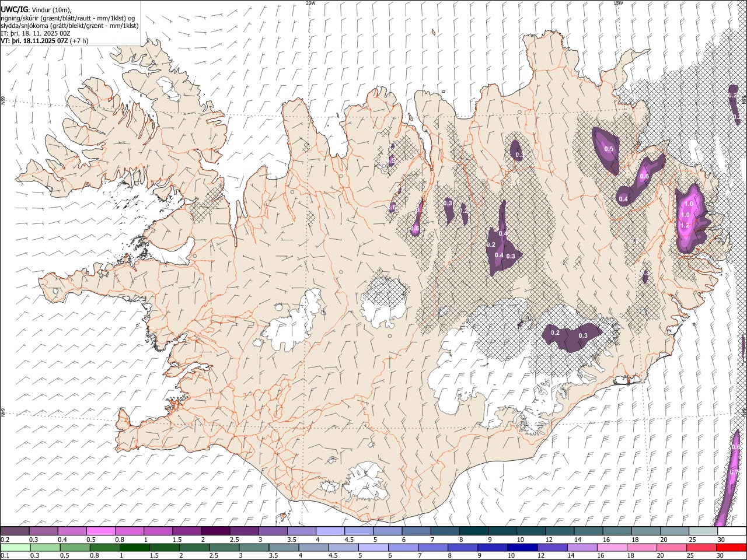This screenshot has height=560, width=747.
Task: Click the "0.5" value inside the northeast snow patch
Action: pyautogui.click(x=609, y=149)
